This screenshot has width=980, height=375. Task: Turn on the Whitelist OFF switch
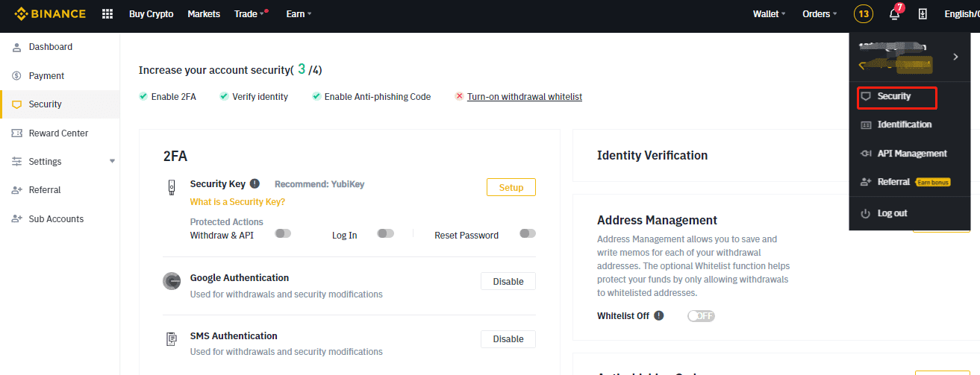click(701, 316)
